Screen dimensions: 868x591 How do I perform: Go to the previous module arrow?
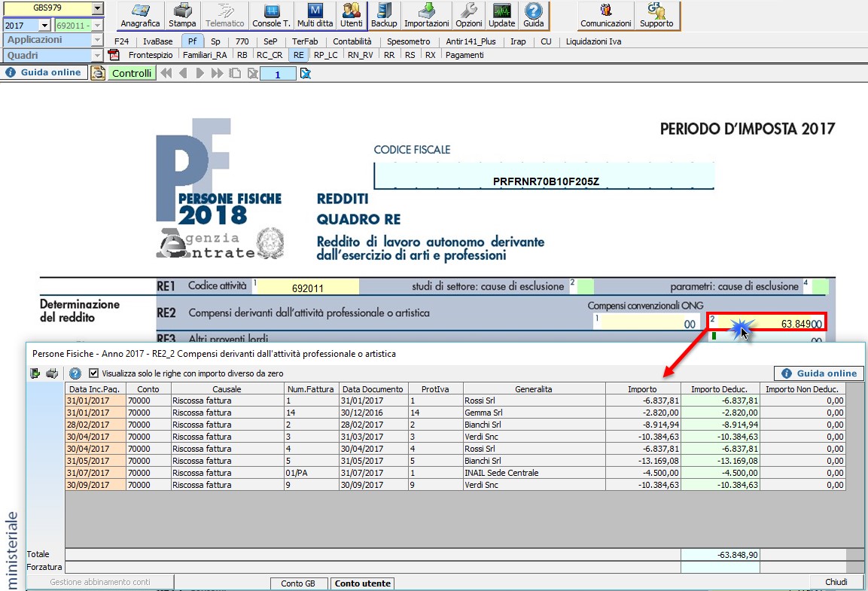click(x=183, y=73)
